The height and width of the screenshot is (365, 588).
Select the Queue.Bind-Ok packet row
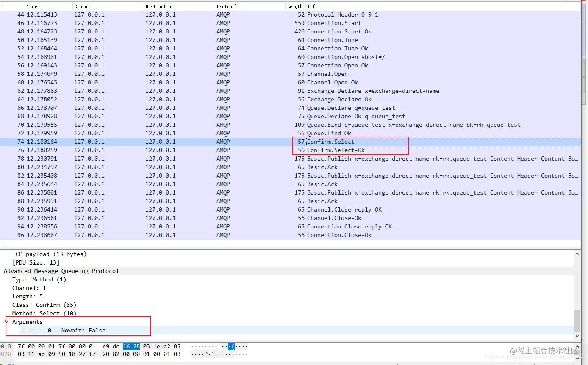pos(290,133)
